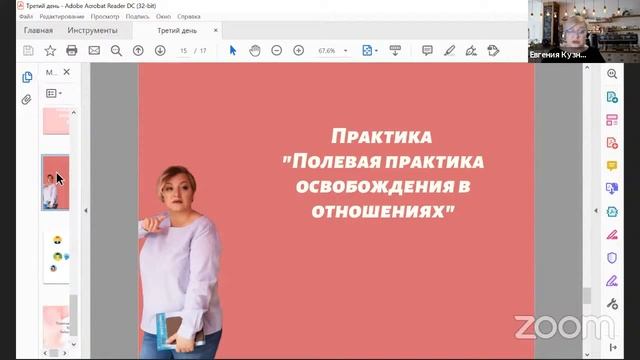Zoom in with the plus icon
Viewport: 640px width, 360px height.
[x=299, y=51]
